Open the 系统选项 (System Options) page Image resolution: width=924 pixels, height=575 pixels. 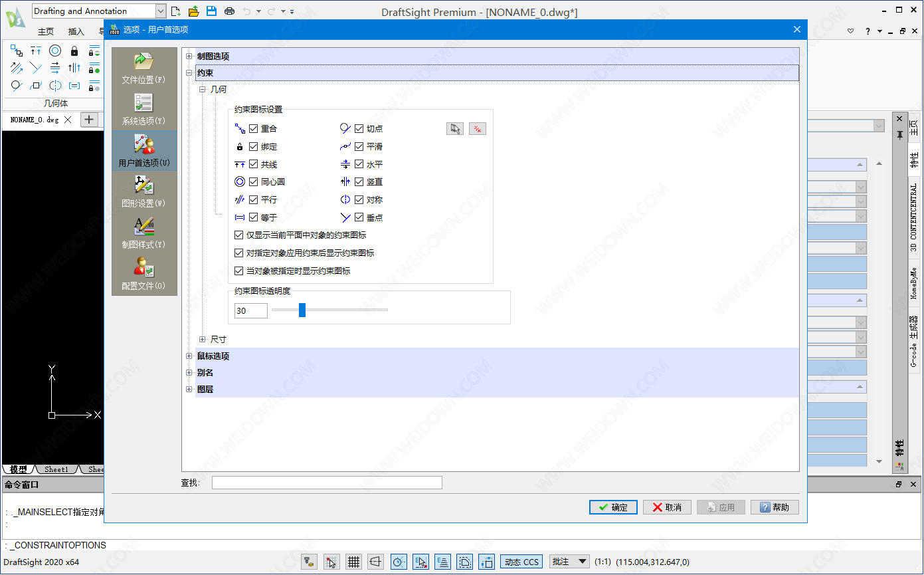click(x=144, y=109)
